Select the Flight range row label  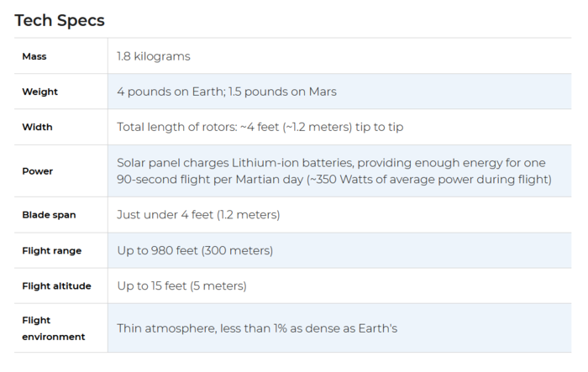[x=52, y=250]
